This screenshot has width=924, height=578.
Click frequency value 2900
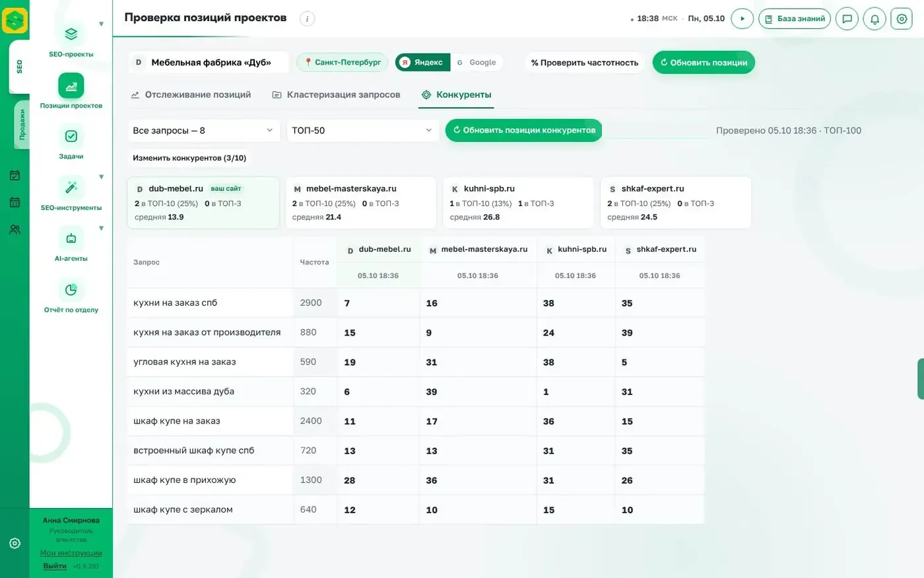tap(311, 303)
